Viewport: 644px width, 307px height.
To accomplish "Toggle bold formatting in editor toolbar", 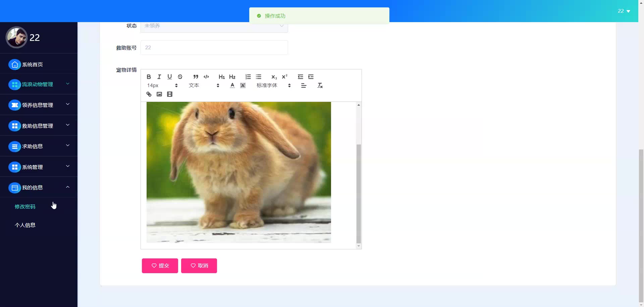I will point(149,77).
